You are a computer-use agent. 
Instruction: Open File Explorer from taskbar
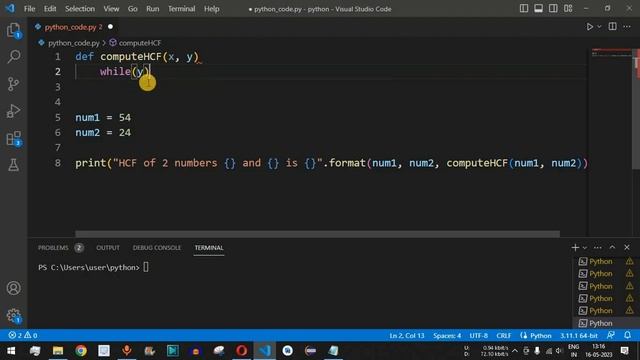(58, 351)
